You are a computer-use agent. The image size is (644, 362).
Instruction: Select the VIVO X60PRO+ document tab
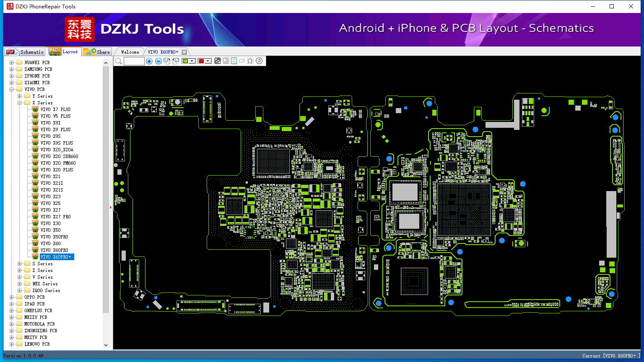163,52
